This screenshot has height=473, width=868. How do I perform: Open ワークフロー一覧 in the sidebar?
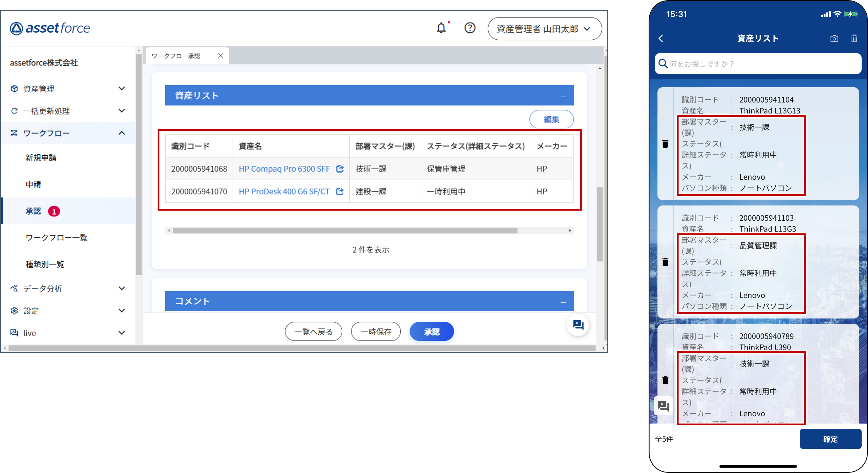pos(56,238)
